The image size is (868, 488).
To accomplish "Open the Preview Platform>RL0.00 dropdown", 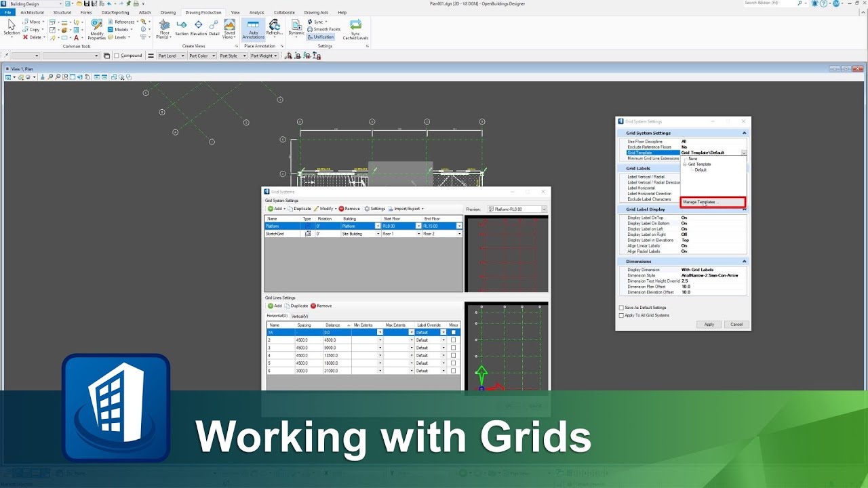I will click(517, 209).
